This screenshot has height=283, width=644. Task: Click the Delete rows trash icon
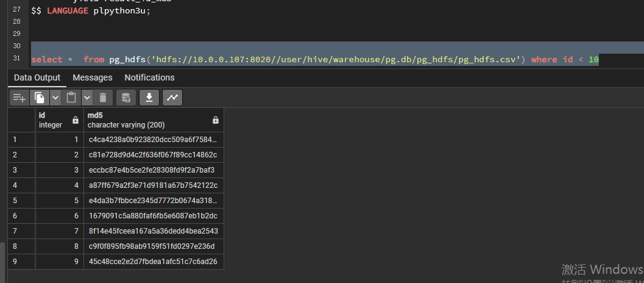[x=103, y=98]
